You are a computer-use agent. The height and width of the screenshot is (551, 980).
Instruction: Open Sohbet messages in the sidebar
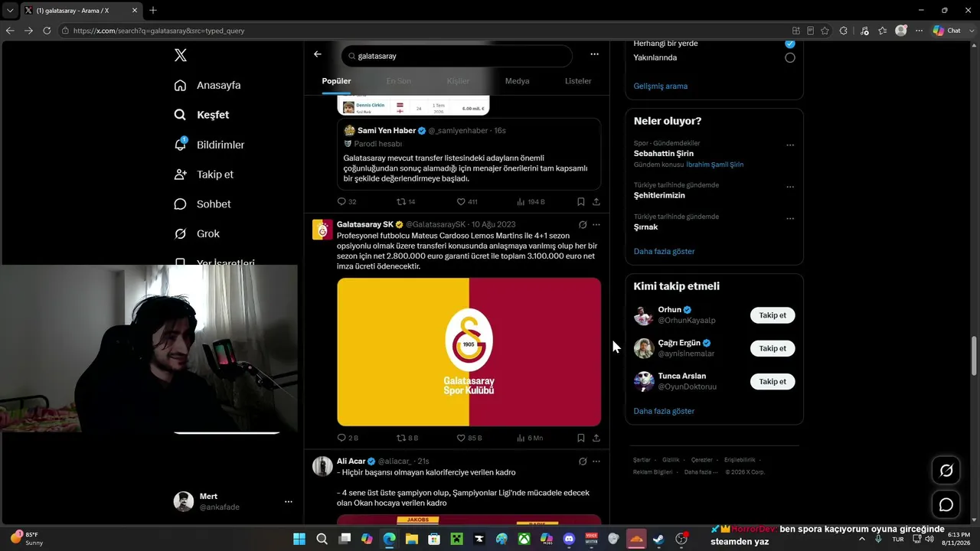tap(202, 204)
